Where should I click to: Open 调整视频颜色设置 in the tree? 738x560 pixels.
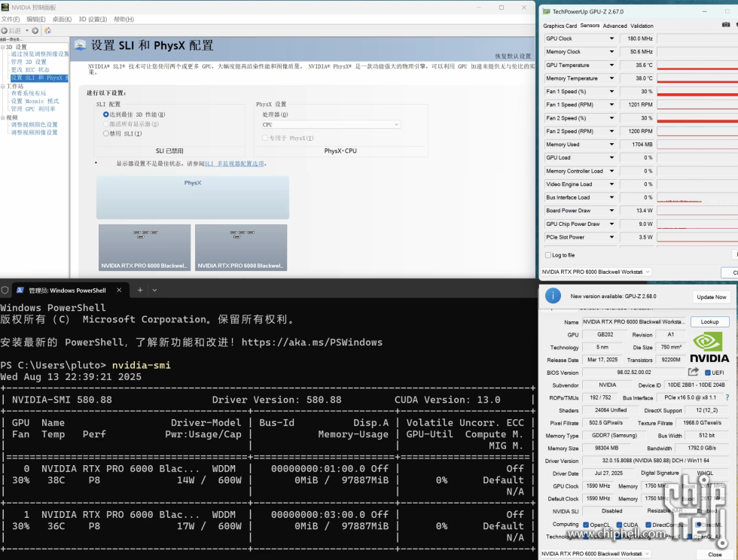pos(34,125)
